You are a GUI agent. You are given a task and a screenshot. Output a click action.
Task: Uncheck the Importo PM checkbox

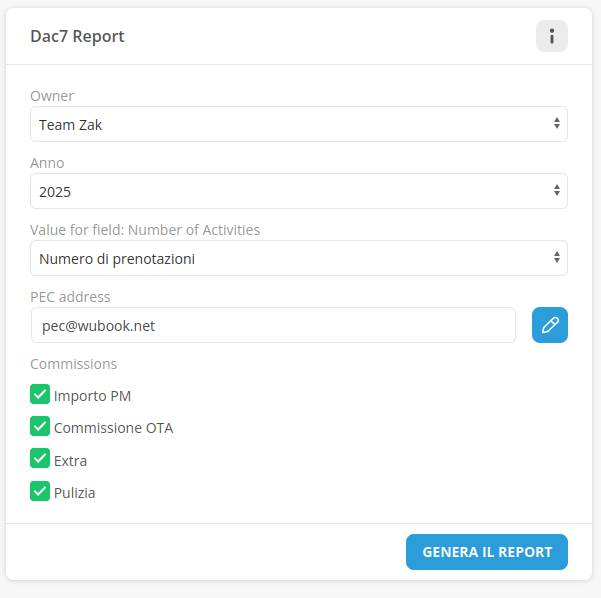[40, 395]
